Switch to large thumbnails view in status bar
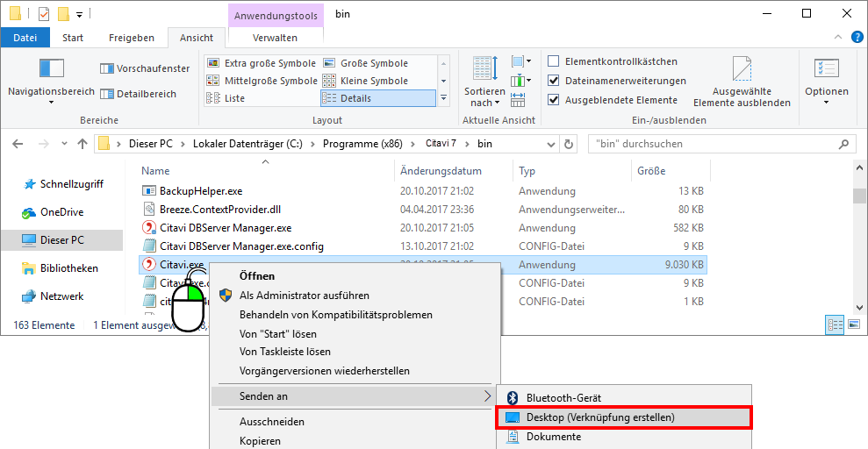 coord(855,325)
